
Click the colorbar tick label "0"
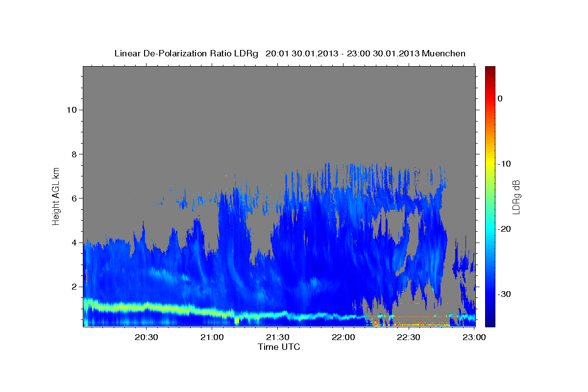point(500,98)
